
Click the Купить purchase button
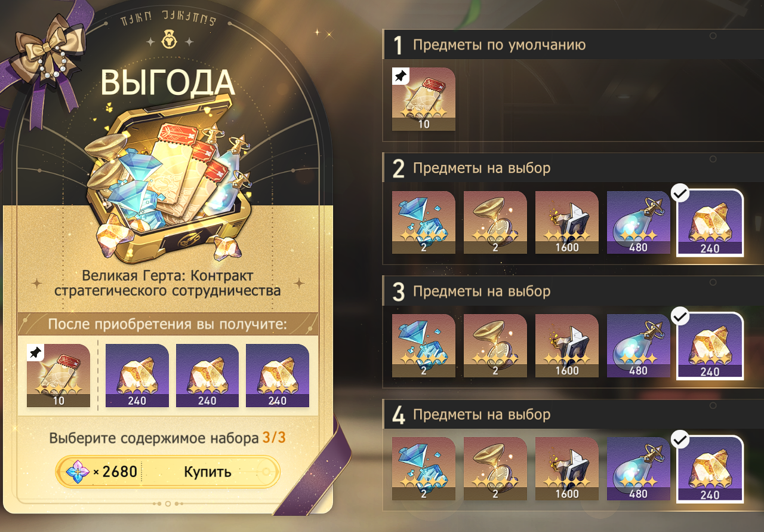pos(207,472)
